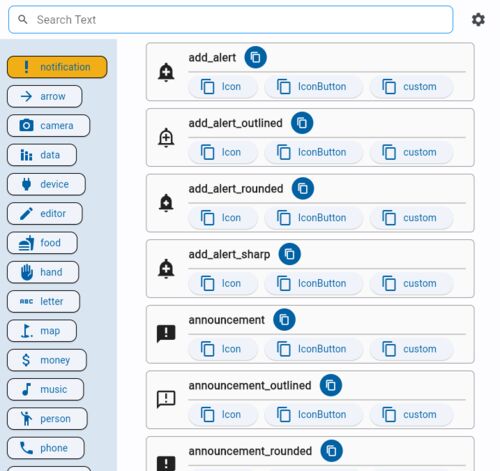500x471 pixels.
Task: Choose the money category chip
Action: pyautogui.click(x=47, y=360)
